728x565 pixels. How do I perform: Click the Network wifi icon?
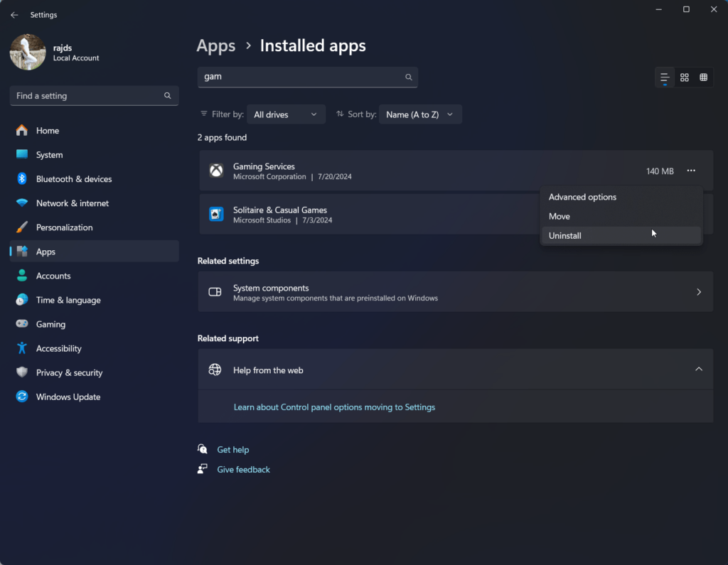coord(22,203)
